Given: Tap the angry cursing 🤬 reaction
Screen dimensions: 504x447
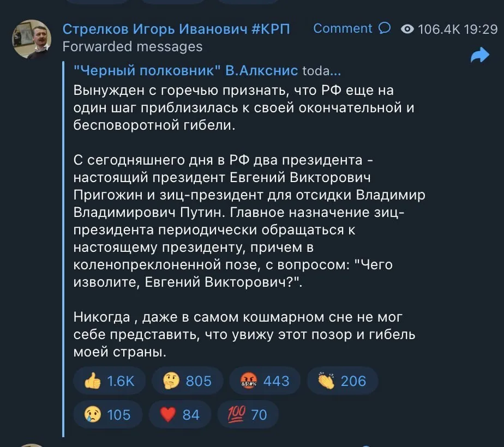Looking at the screenshot, I should [249, 381].
